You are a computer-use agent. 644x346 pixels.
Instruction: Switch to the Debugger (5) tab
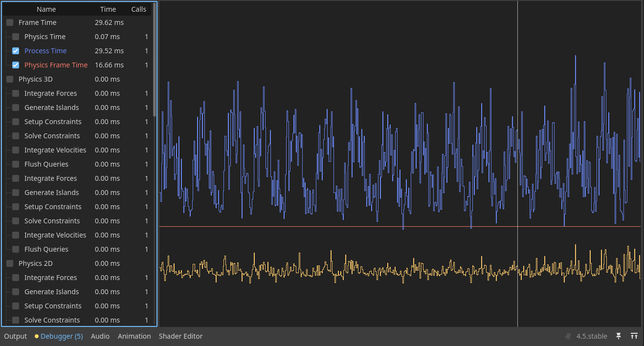click(62, 336)
